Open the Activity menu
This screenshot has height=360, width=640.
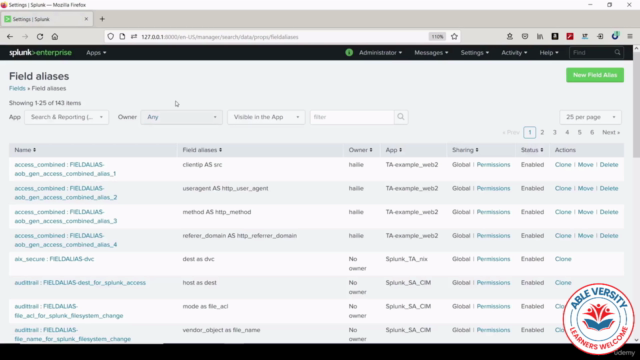click(514, 53)
